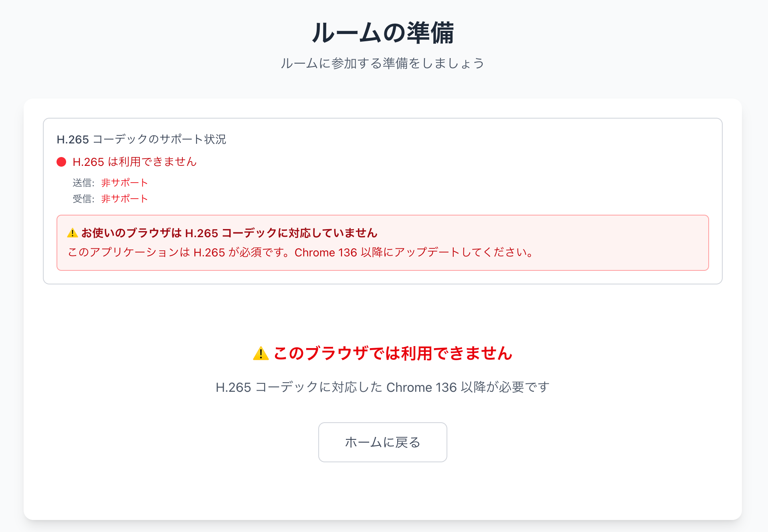Click the 送信 label

[83, 183]
